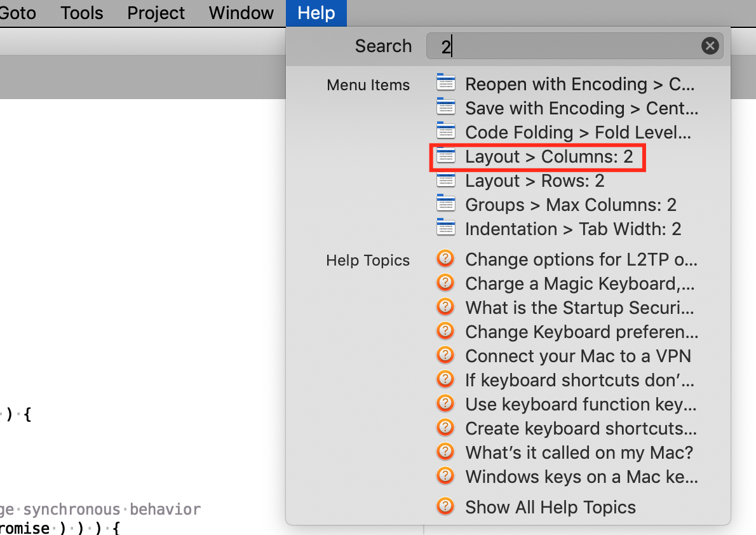Choose Layout > Rows: 2
The height and width of the screenshot is (535, 756).
click(534, 181)
